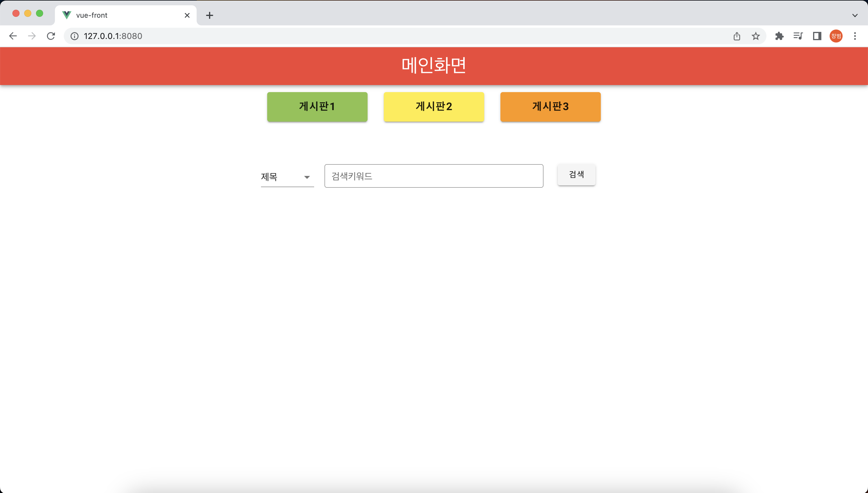The height and width of the screenshot is (493, 868).
Task: Open the 창범 profile avatar
Action: tap(836, 36)
